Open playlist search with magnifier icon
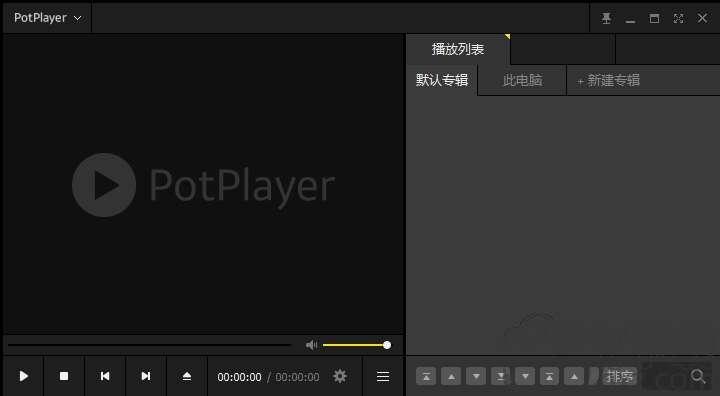Screen dimensions: 720x396 tap(698, 377)
